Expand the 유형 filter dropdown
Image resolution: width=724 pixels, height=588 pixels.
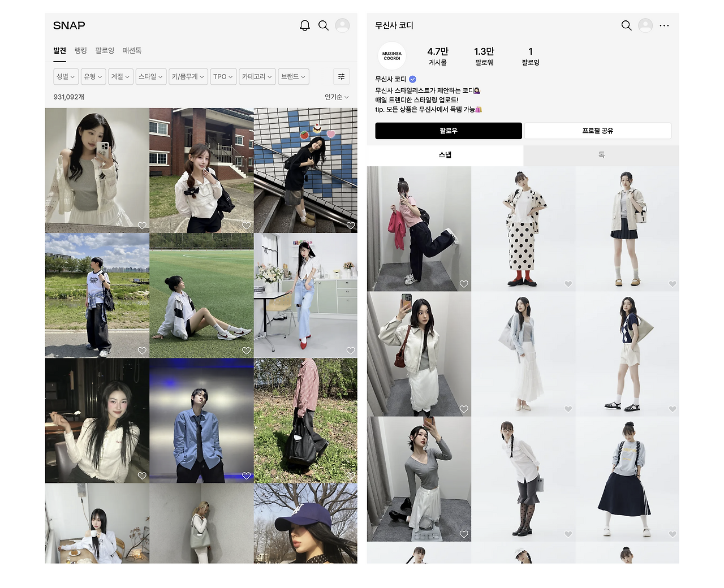93,76
